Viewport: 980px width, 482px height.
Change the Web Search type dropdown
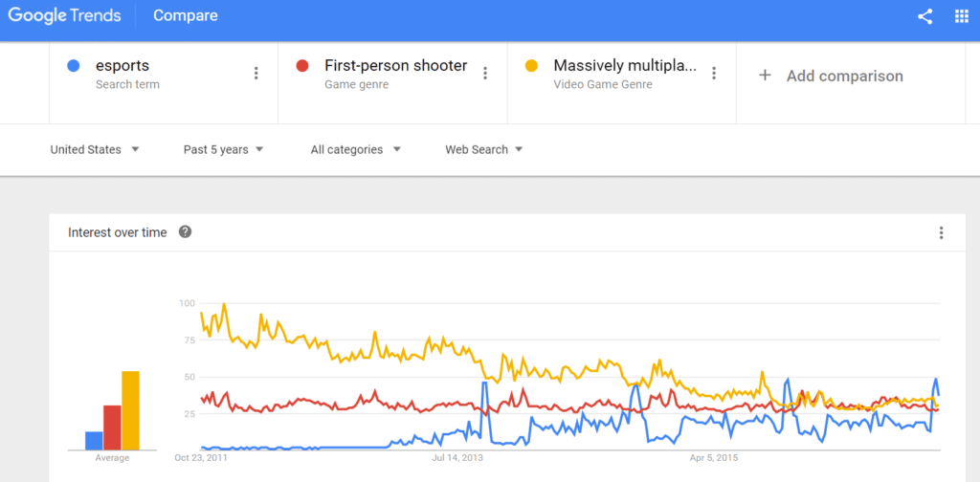484,150
